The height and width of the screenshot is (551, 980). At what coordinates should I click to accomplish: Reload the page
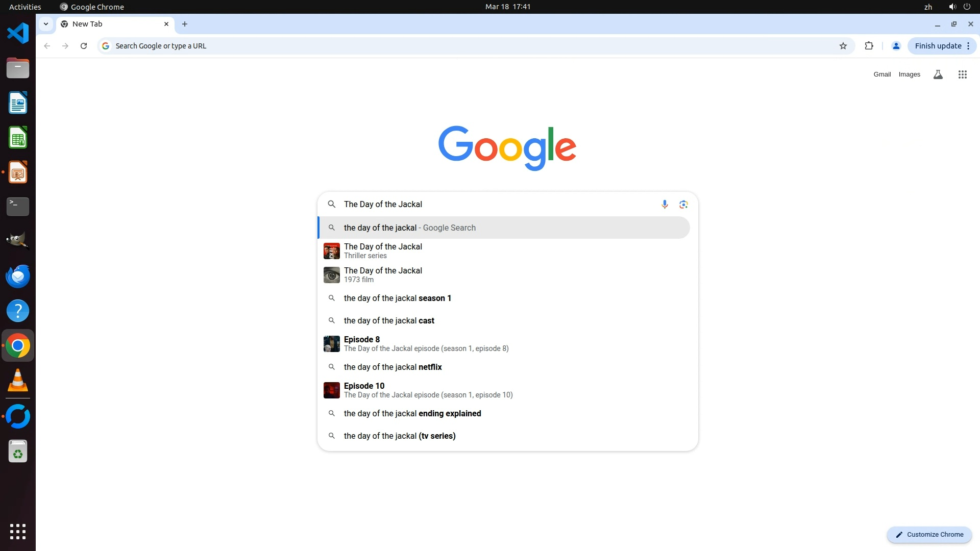pyautogui.click(x=84, y=46)
